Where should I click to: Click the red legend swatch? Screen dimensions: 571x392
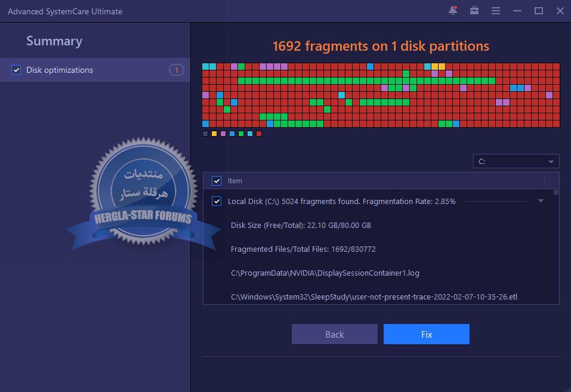pyautogui.click(x=259, y=134)
